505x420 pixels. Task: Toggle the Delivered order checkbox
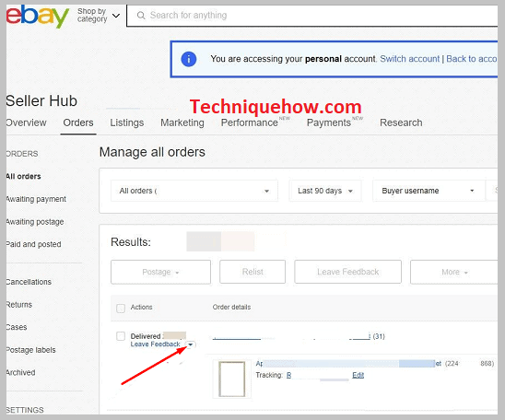[121, 336]
